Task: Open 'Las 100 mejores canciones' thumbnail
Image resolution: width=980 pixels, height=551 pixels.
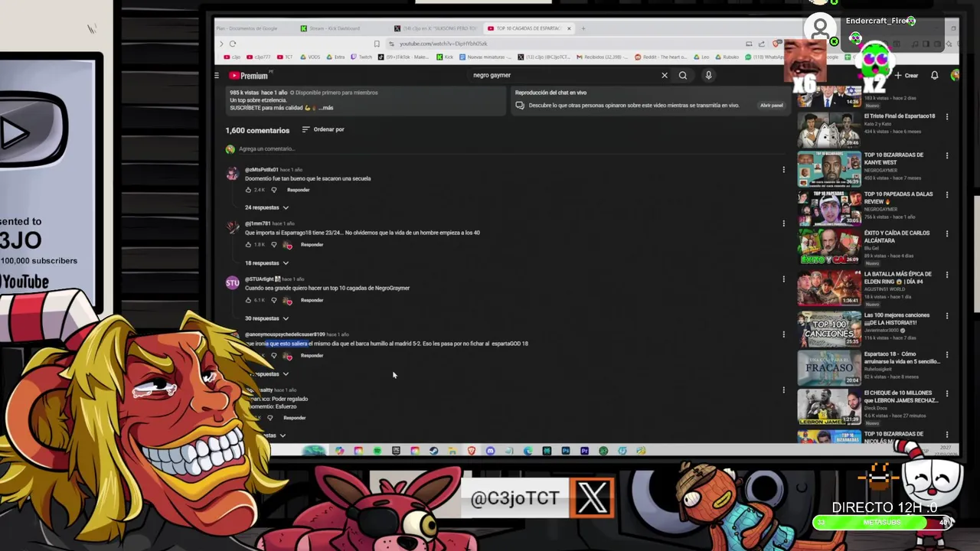Action: 829,329
